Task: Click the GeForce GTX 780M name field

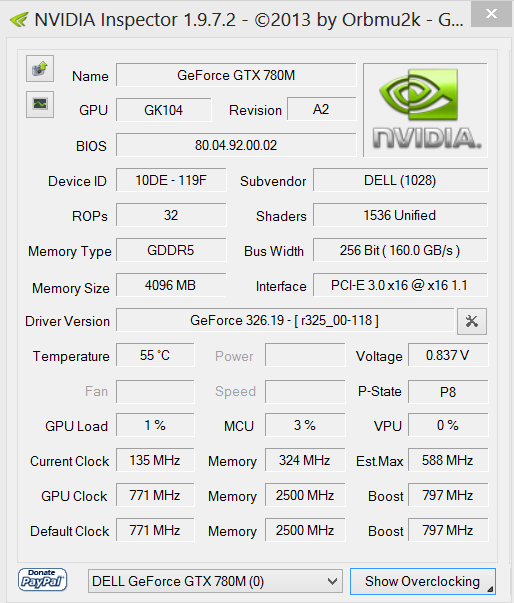Action: click(236, 75)
